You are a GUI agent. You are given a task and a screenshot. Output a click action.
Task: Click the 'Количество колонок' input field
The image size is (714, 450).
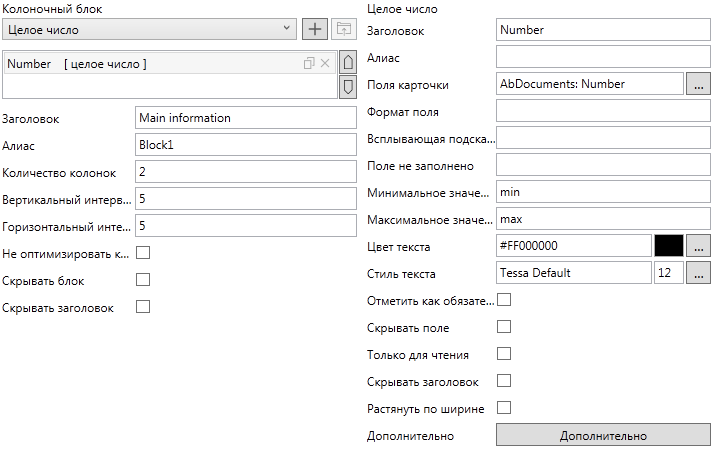[x=245, y=172]
